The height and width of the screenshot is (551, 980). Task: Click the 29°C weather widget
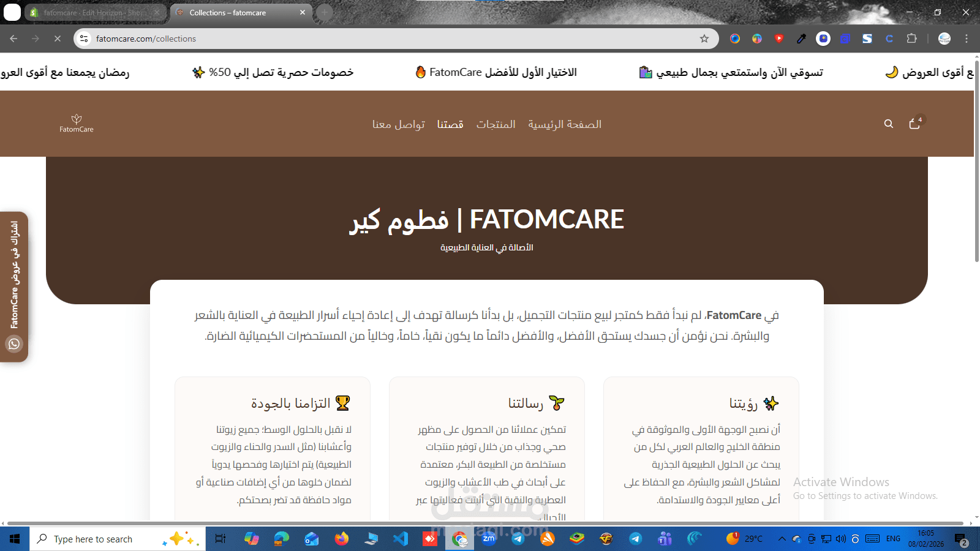745,539
